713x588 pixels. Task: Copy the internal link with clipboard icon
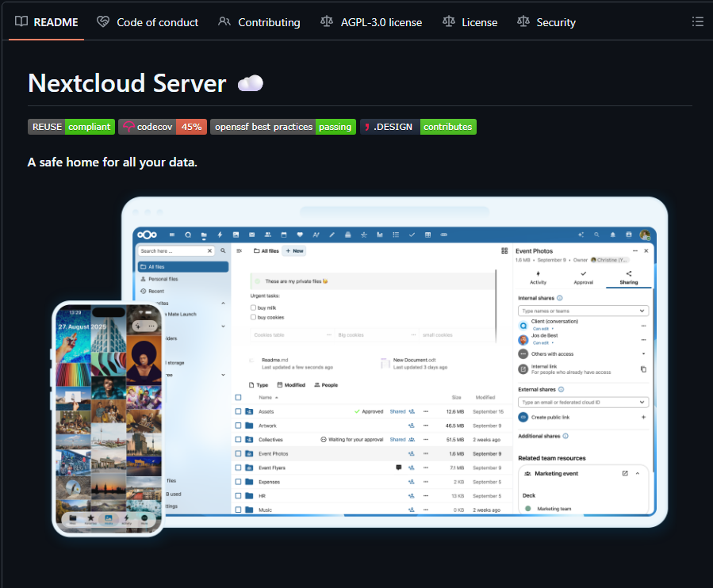(x=643, y=369)
